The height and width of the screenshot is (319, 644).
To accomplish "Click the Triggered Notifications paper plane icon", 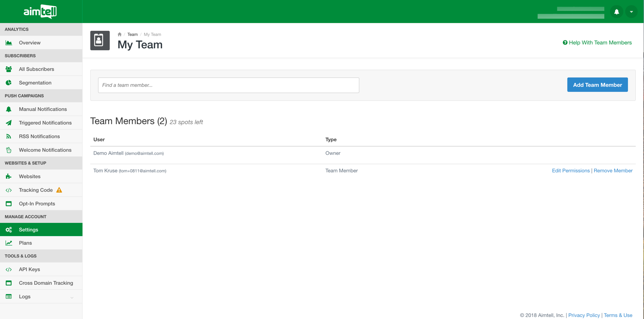I will click(9, 123).
